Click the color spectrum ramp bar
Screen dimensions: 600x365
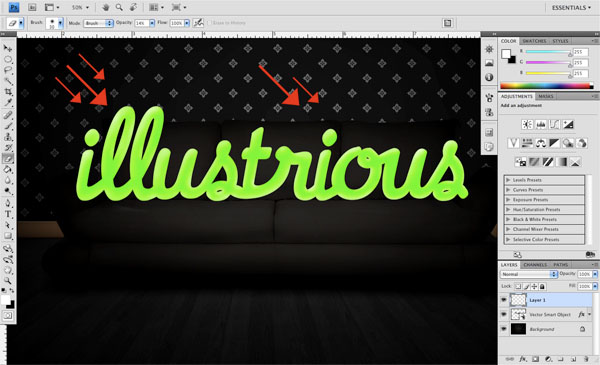click(546, 86)
